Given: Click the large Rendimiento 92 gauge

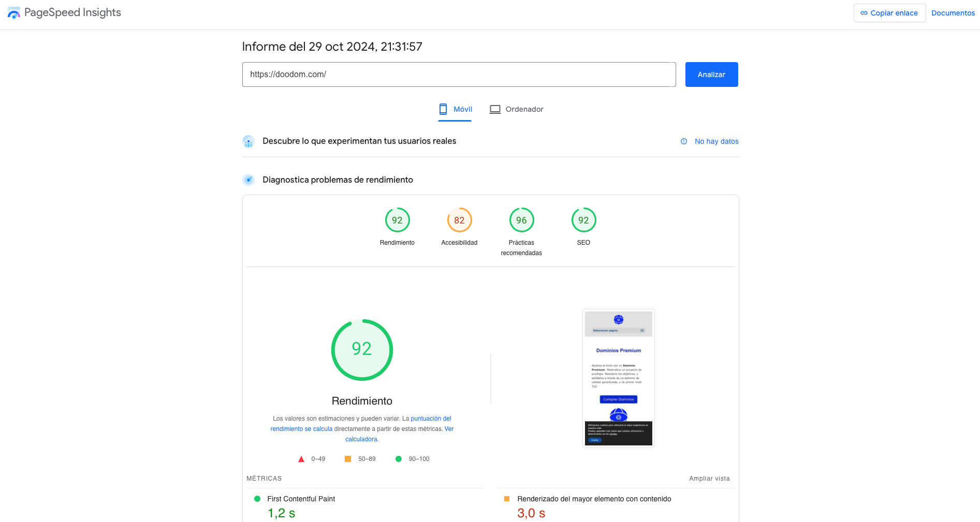Looking at the screenshot, I should click(362, 350).
